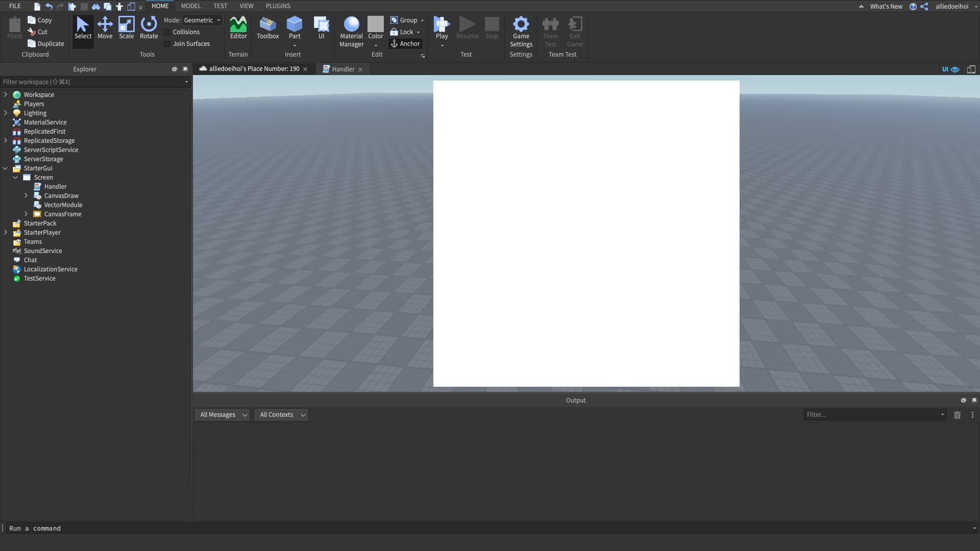
Task: Start a Team Test session
Action: 550,31
